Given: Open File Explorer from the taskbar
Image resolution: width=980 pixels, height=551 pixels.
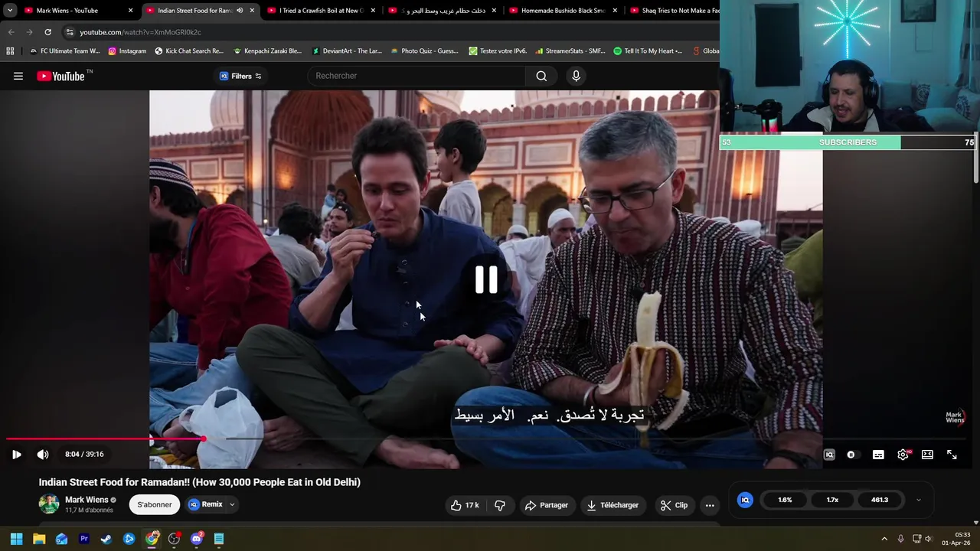Looking at the screenshot, I should tap(39, 539).
